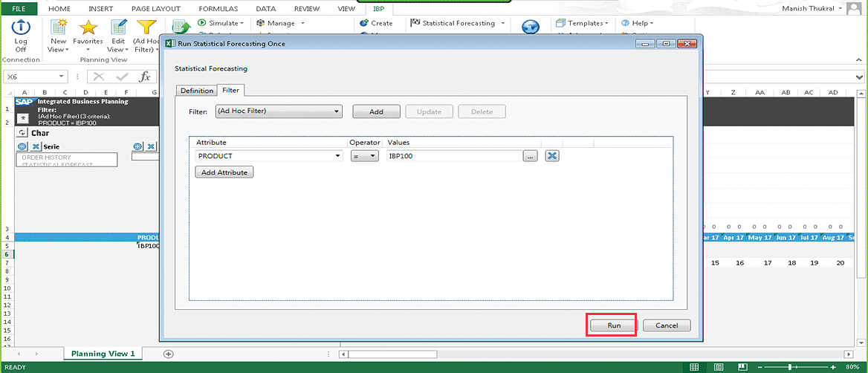Click the horizontal scrollbar left arrow
This screenshot has width=868, height=373.
point(343,354)
